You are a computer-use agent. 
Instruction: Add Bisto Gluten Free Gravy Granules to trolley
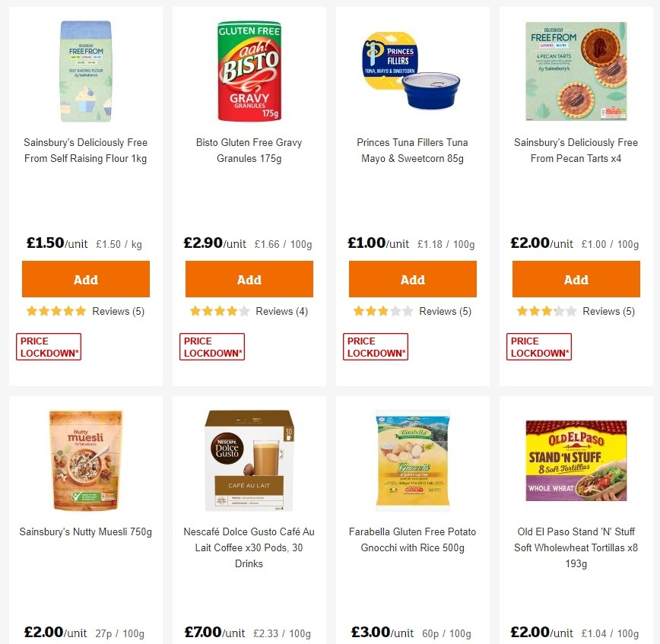coord(249,278)
